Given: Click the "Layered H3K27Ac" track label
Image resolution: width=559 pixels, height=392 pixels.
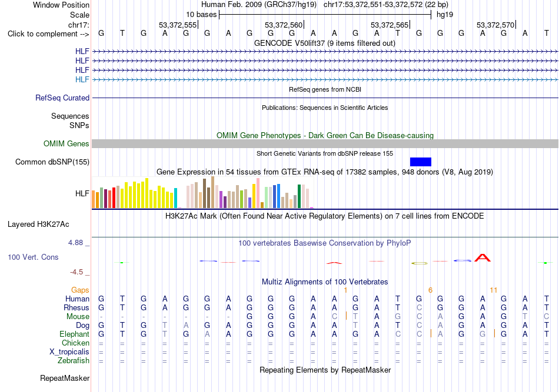Looking at the screenshot, I should pyautogui.click(x=38, y=225).
